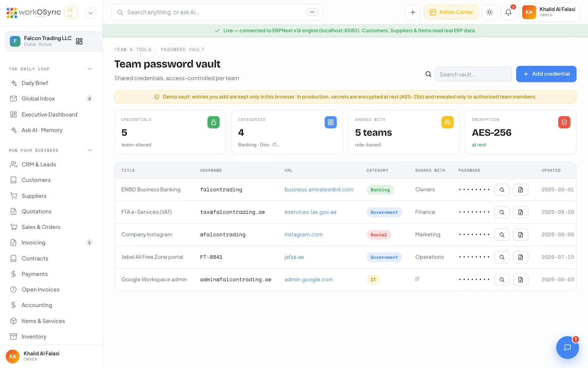Screen dimensions: 588x368
Task: Open Open Invoices page
Action: pyautogui.click(x=51, y=289)
